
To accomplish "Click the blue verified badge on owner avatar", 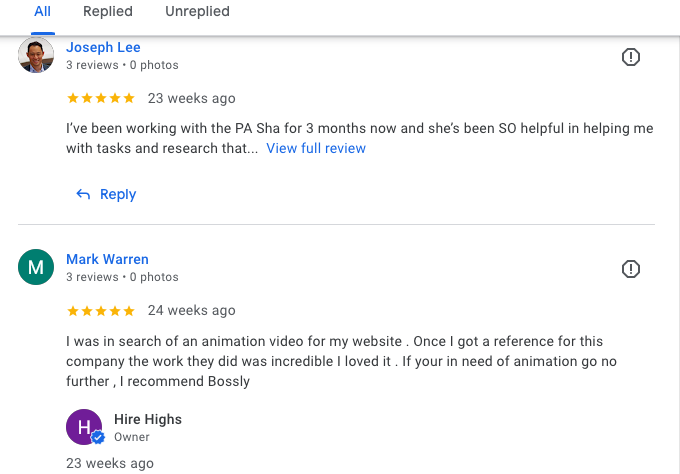I will pyautogui.click(x=98, y=438).
